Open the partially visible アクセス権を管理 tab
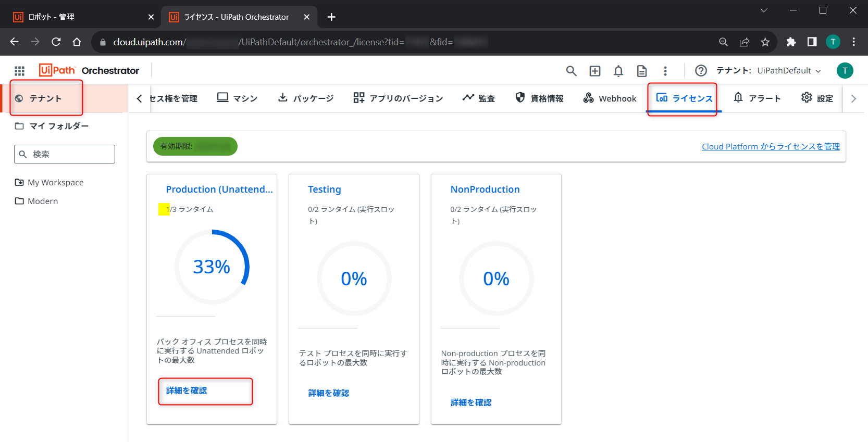This screenshot has width=868, height=442. tap(173, 98)
